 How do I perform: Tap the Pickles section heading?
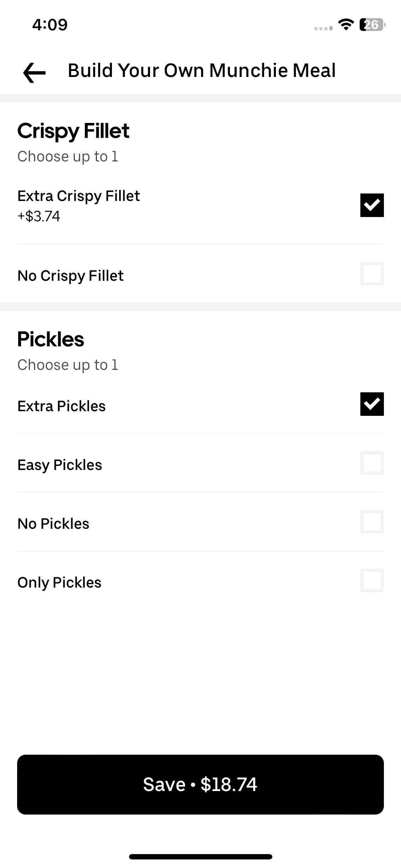point(51,339)
